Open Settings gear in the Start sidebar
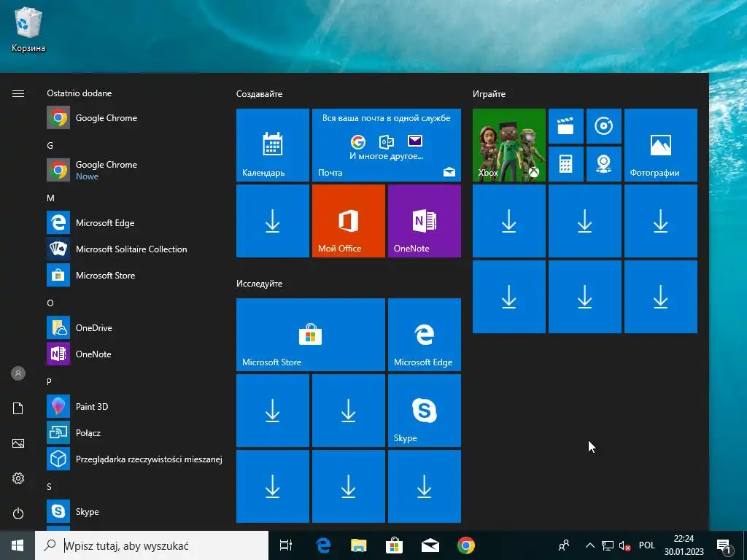 [x=18, y=478]
